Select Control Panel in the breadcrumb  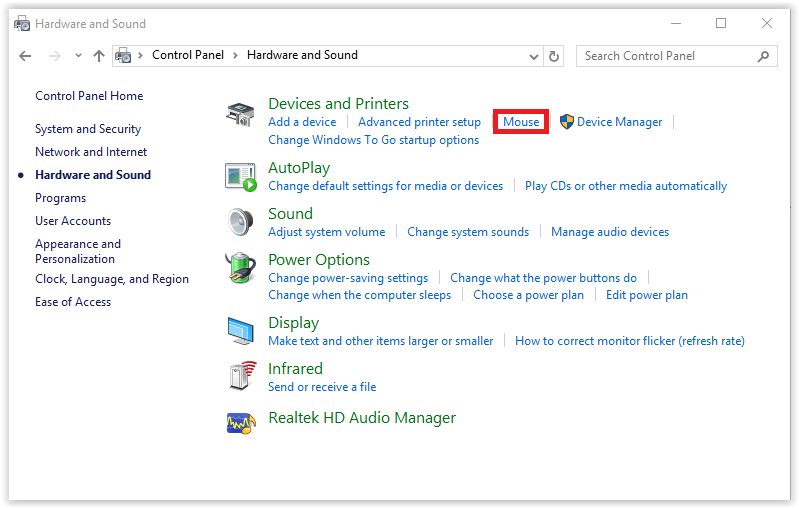[188, 55]
